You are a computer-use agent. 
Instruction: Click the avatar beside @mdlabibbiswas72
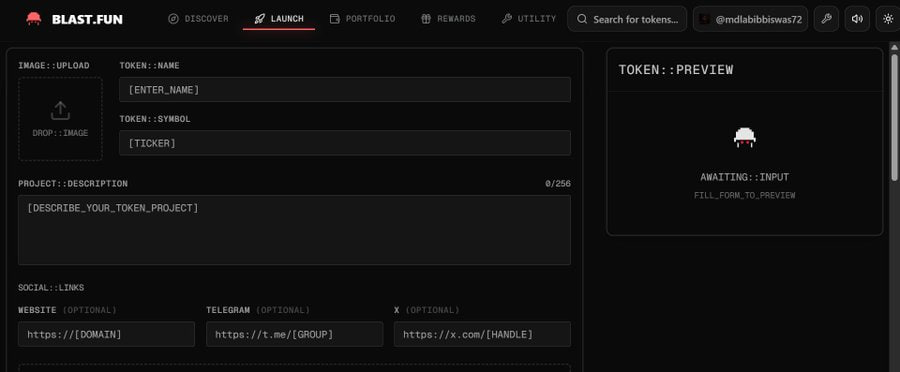tap(704, 19)
